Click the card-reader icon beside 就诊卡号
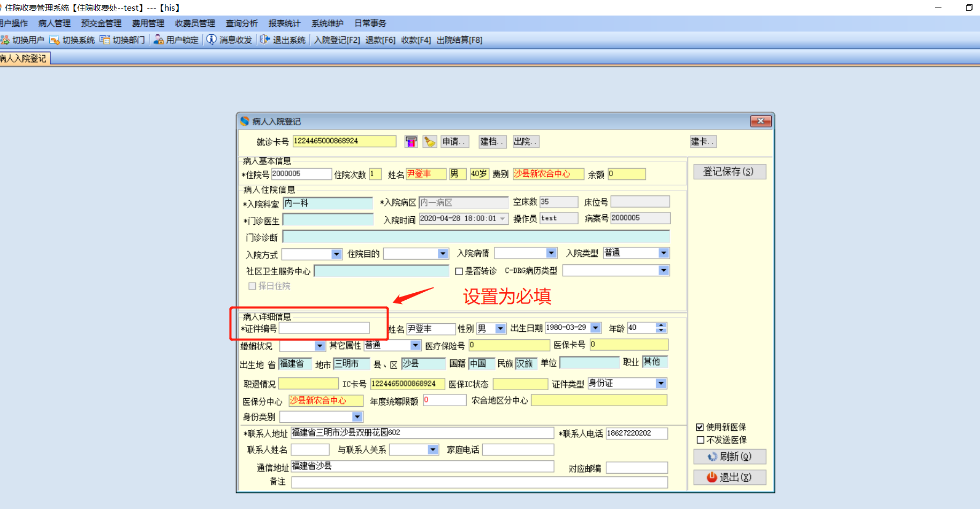The height and width of the screenshot is (509, 980). click(x=411, y=141)
